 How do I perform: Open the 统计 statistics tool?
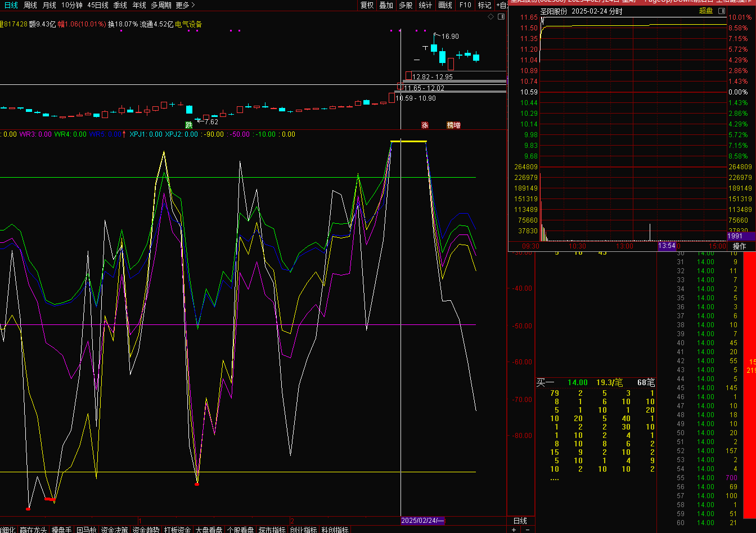426,5
